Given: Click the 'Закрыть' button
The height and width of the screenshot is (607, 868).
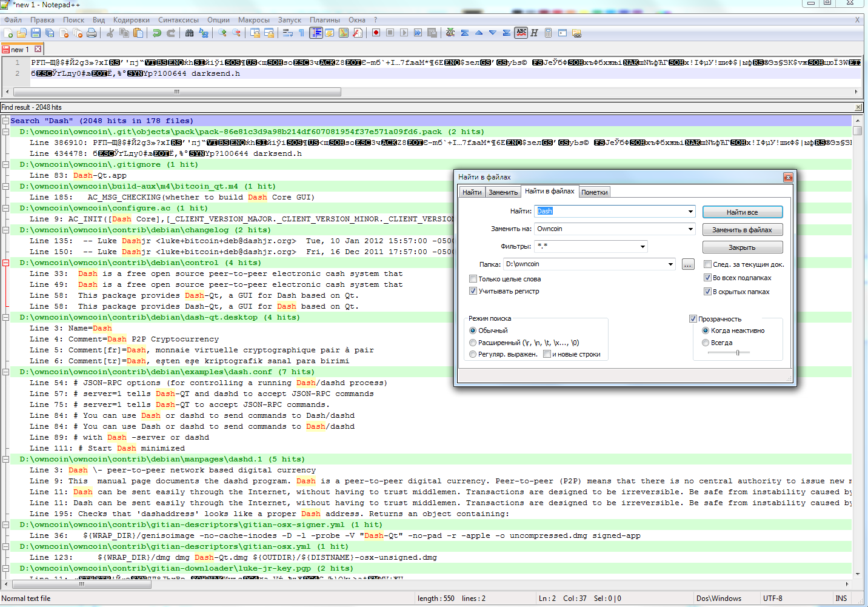Looking at the screenshot, I should pyautogui.click(x=743, y=247).
